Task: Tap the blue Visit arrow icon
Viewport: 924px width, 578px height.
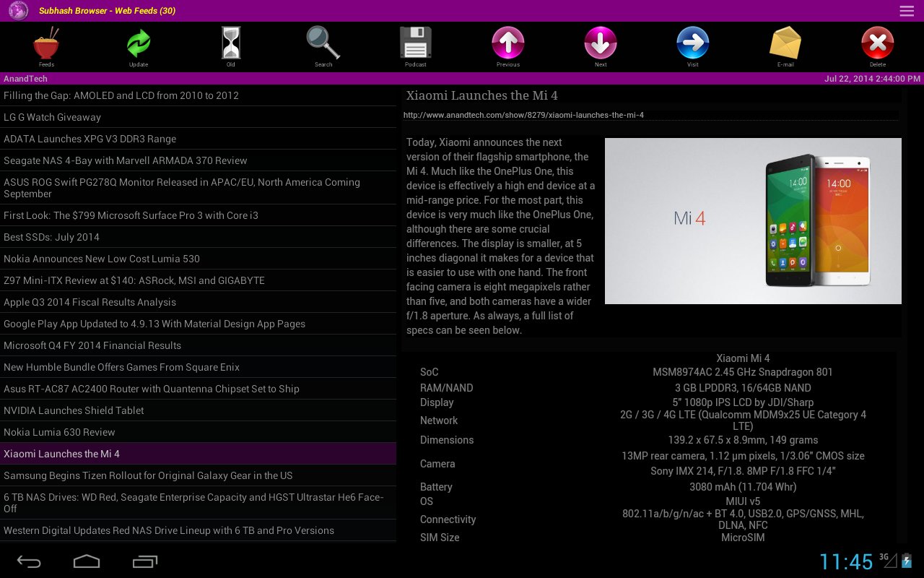Action: click(693, 43)
